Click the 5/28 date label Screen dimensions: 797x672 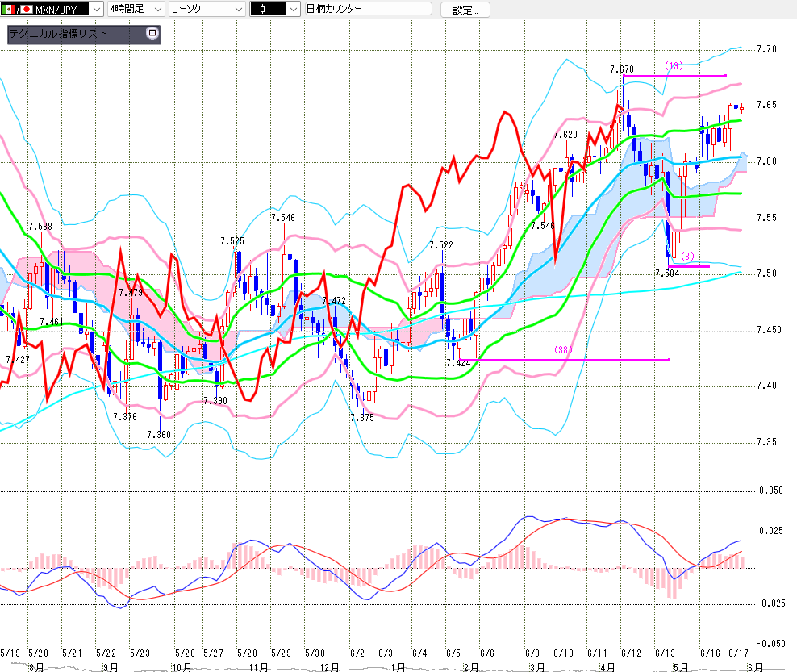coord(247,653)
